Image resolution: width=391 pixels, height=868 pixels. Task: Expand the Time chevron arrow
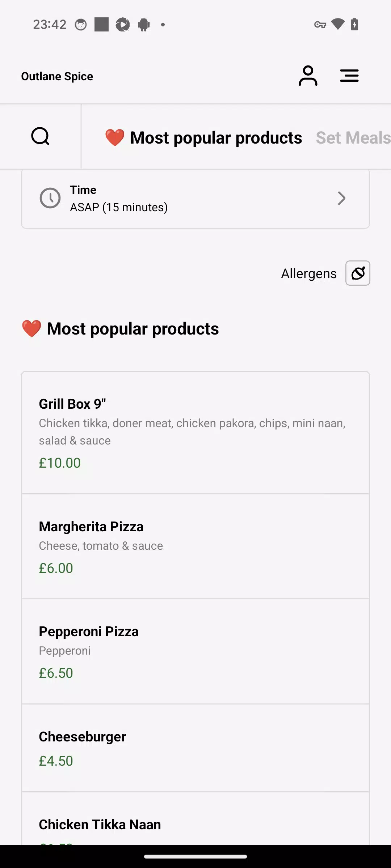coord(341,198)
